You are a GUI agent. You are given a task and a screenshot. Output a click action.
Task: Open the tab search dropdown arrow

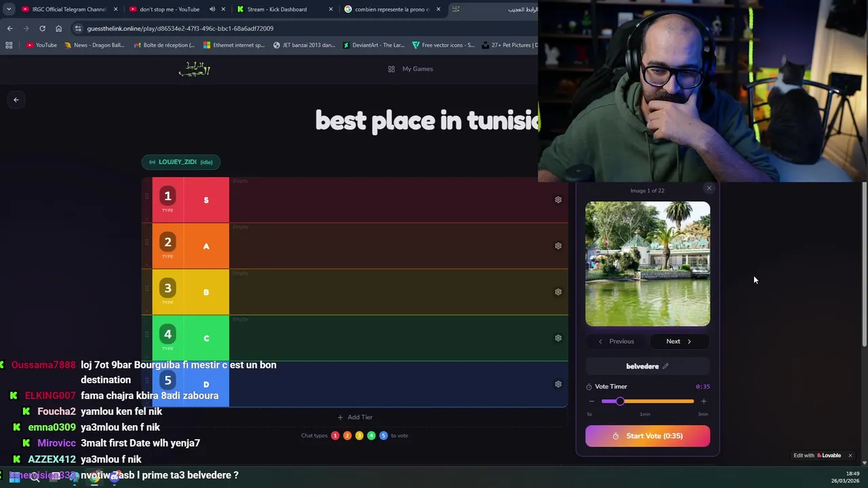[x=9, y=9]
